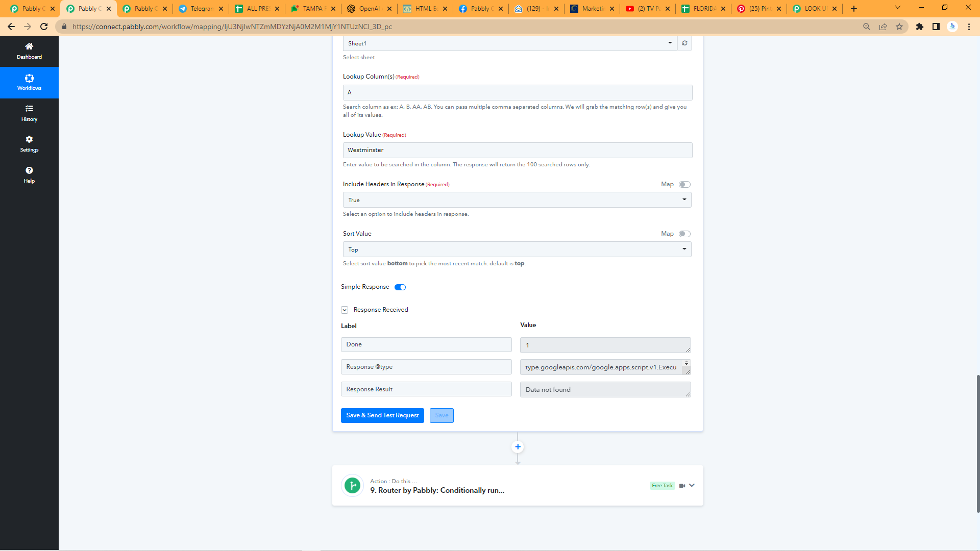Toggle Map switch for Sort Value
Viewport: 980px width, 551px height.
(x=684, y=234)
